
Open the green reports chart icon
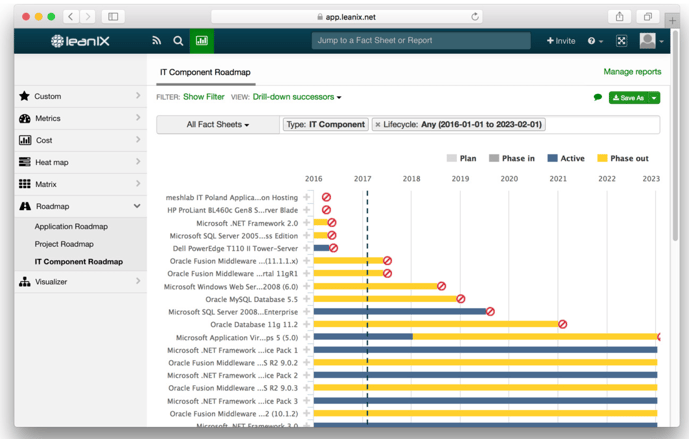point(202,41)
